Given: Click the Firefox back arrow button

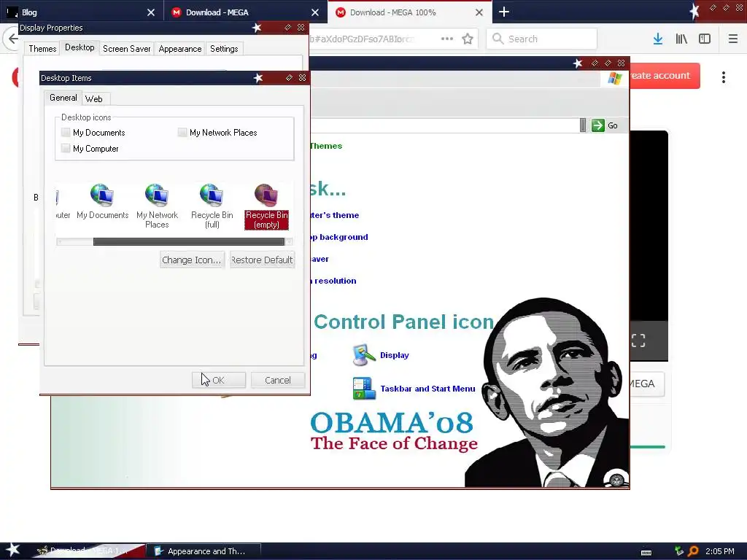Looking at the screenshot, I should click(x=12, y=39).
